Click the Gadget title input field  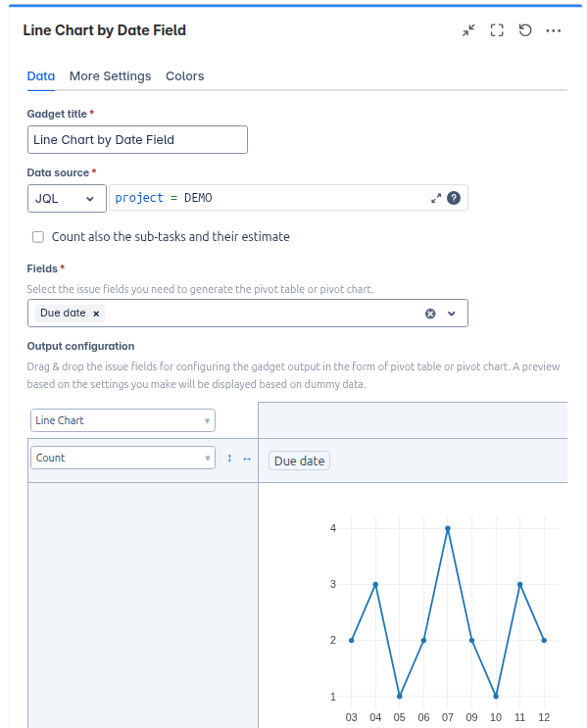(137, 140)
